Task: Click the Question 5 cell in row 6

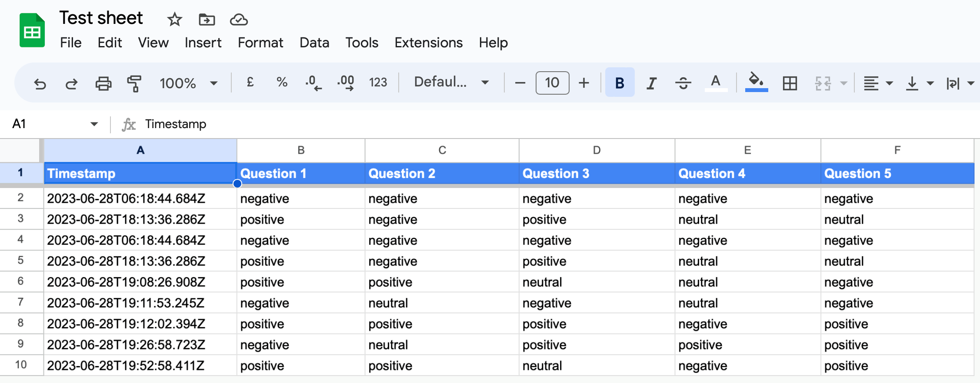Action: [897, 282]
